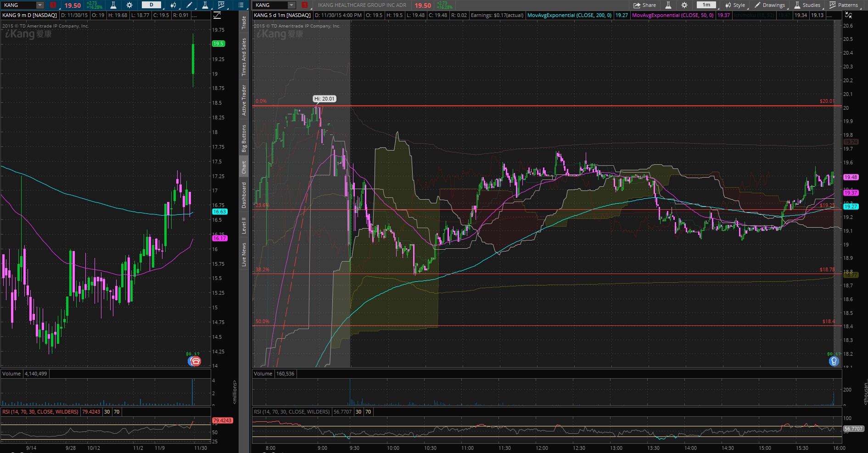This screenshot has width=868, height=453.
Task: Click the Hi: 20.01 price bubble
Action: point(325,99)
